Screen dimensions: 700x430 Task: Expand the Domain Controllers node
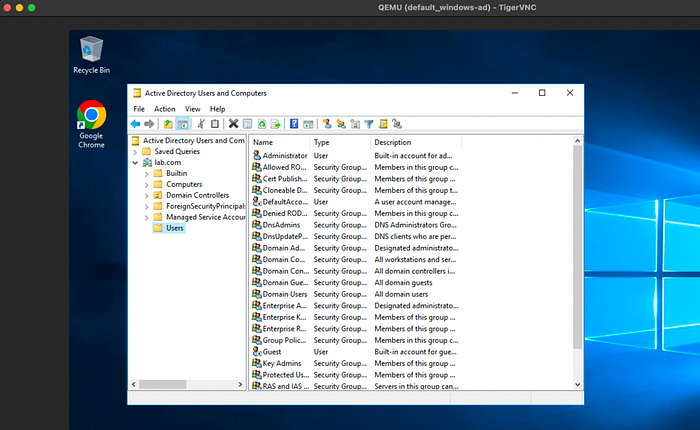tap(146, 196)
